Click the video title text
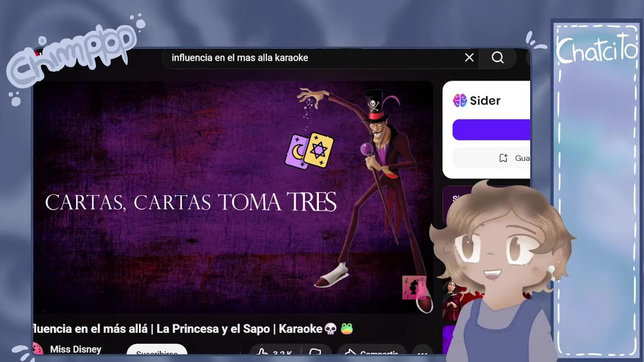The image size is (644, 362). pos(193,329)
